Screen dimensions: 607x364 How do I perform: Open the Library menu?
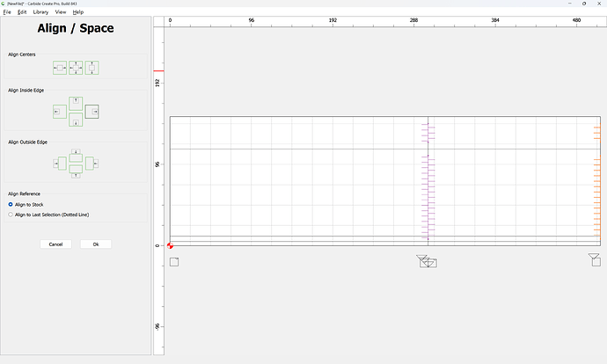point(40,12)
